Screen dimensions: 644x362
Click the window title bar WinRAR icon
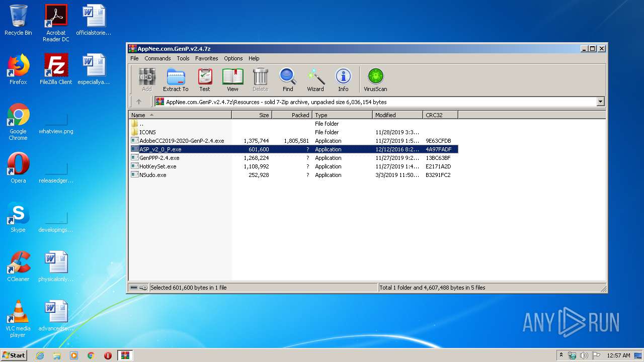(133, 49)
